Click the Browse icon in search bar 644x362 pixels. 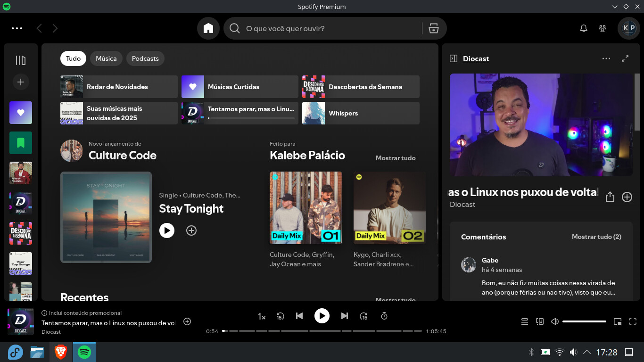(433, 28)
